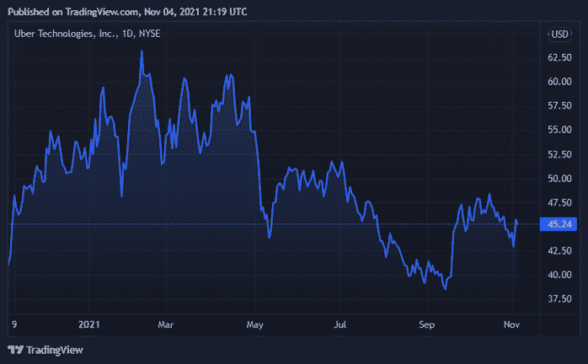Screen dimensions: 588x364
Task: Click the 45.24 current price label
Action: pyautogui.click(x=559, y=224)
